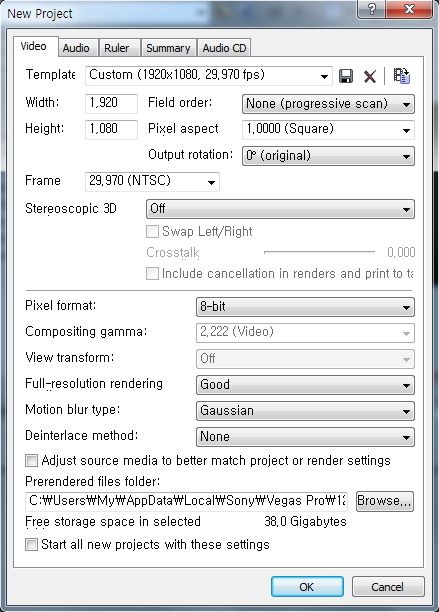Expand the Frame rate 29,970 (NTSC) dropdown
439x612 pixels.
(x=152, y=181)
